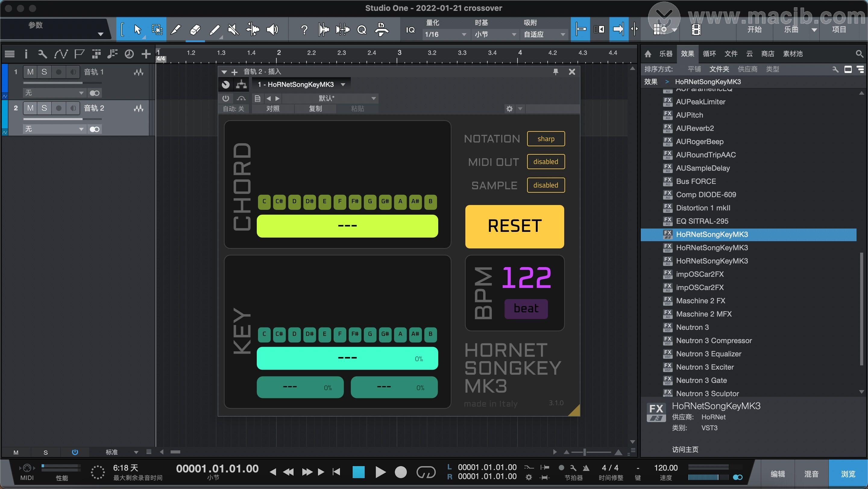The image size is (868, 489).
Task: Toggle plugin power bypass button
Action: click(x=225, y=98)
